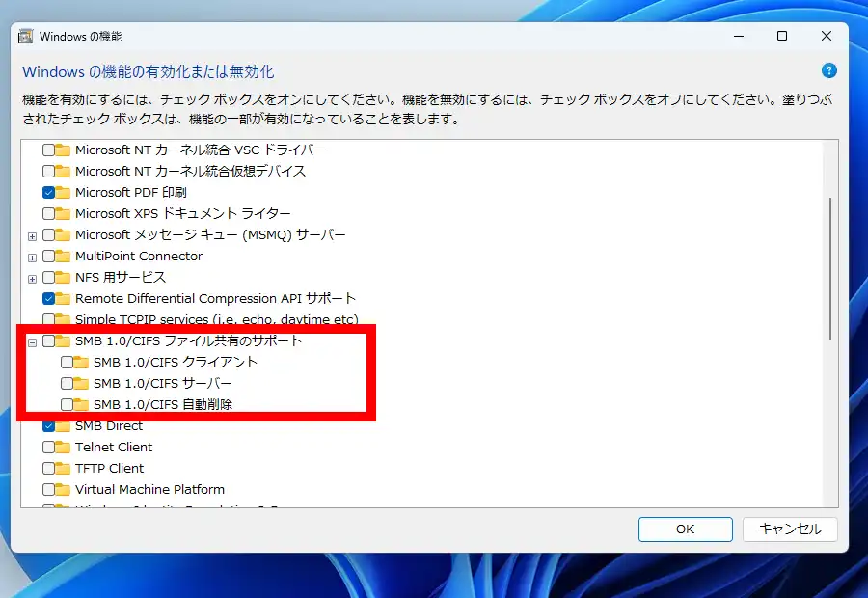Check Microsoft NT カーネル統合 VSC ドライバー checkbox
868x598 pixels.
(x=49, y=150)
